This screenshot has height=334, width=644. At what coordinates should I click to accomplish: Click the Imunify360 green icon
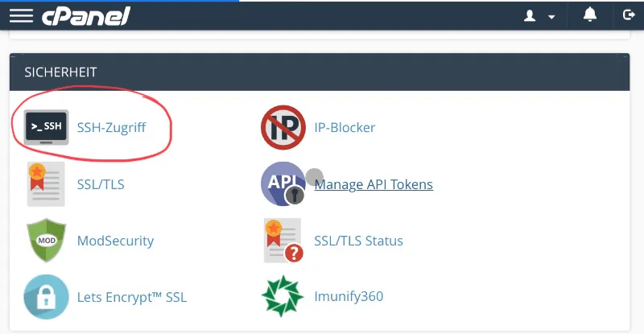click(283, 296)
